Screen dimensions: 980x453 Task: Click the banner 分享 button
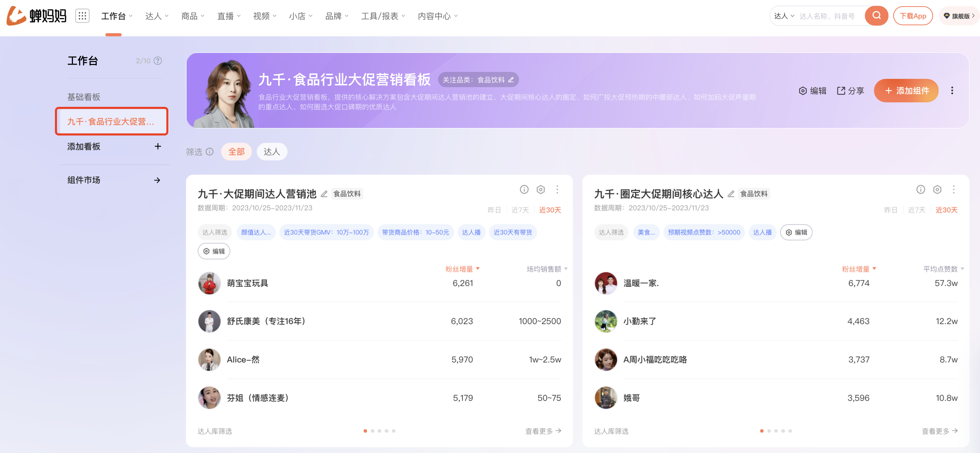pos(850,91)
